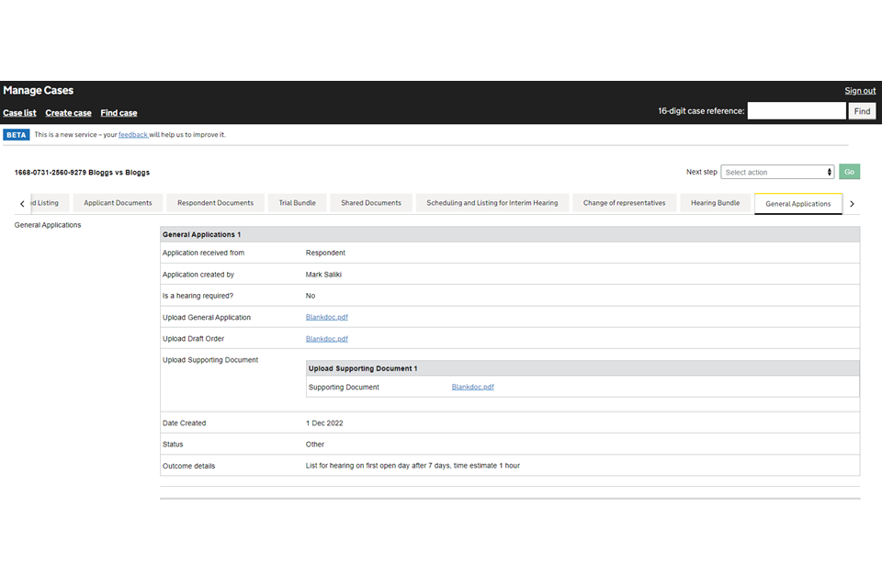
Task: Click the Find button
Action: click(862, 111)
